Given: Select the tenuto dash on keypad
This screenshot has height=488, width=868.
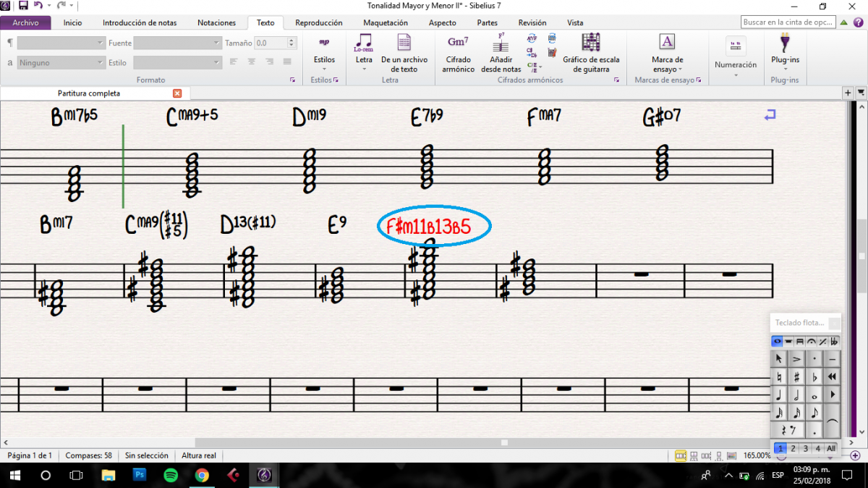Looking at the screenshot, I should click(833, 358).
